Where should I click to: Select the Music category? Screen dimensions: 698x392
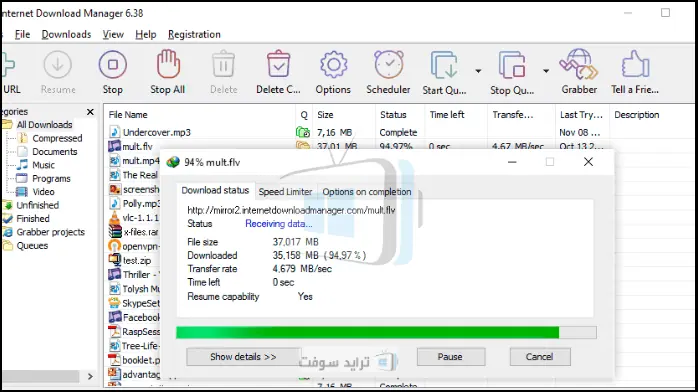click(x=43, y=165)
